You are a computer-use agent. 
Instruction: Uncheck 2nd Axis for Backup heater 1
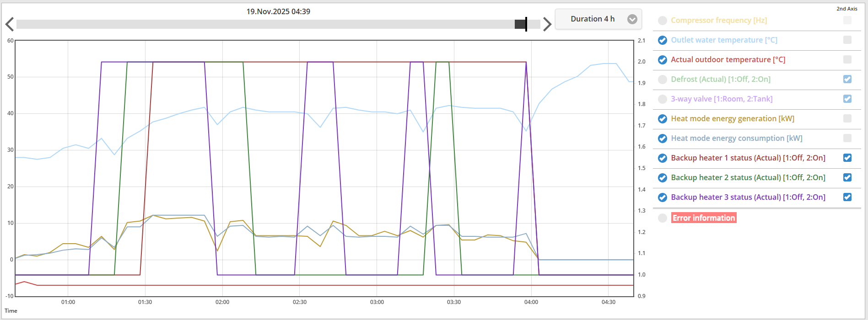pyautogui.click(x=847, y=158)
